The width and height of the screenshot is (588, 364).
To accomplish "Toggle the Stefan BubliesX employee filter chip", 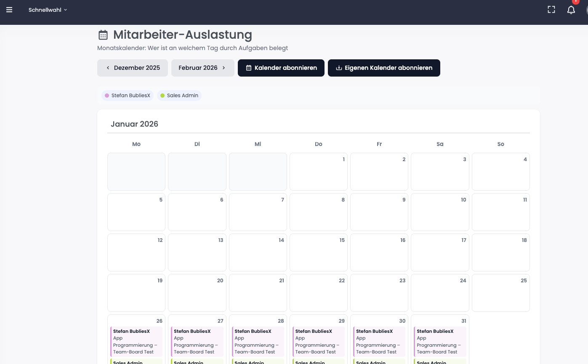I will pos(128,96).
